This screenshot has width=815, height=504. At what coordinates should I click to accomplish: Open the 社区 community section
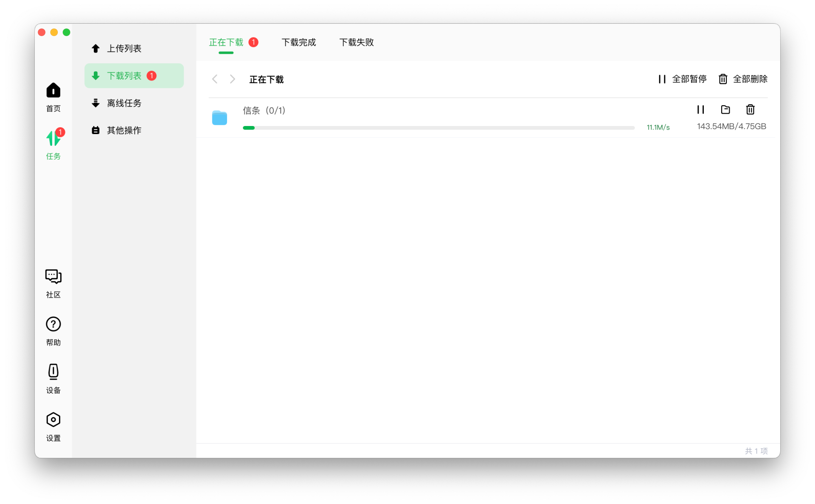pos(53,284)
